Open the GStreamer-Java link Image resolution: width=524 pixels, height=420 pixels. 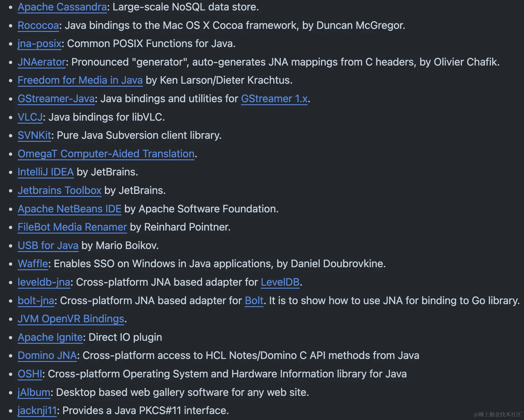56,99
